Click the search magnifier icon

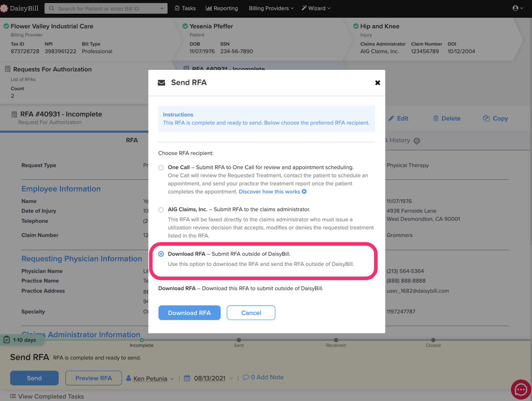[x=52, y=8]
